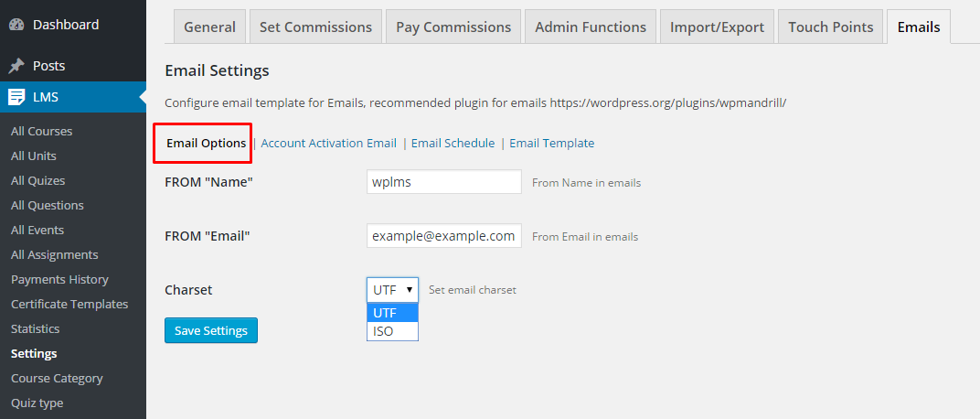
Task: Switch to the Touch Points tab
Action: click(x=831, y=27)
